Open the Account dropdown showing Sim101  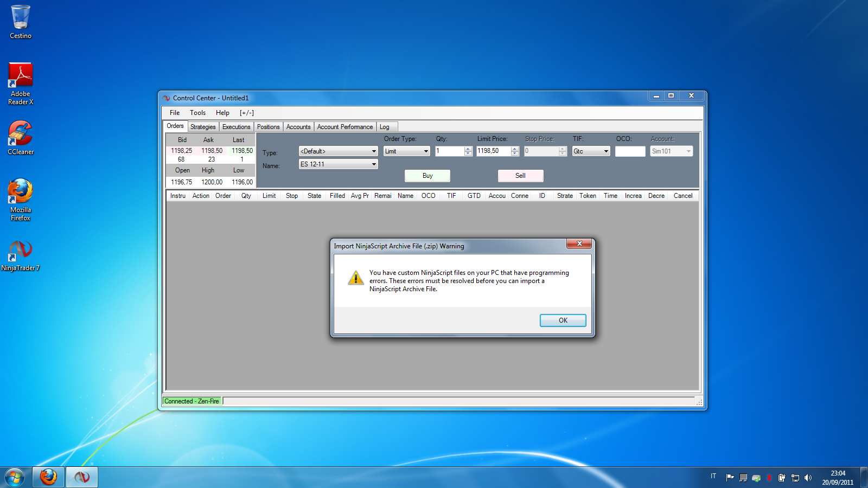672,151
